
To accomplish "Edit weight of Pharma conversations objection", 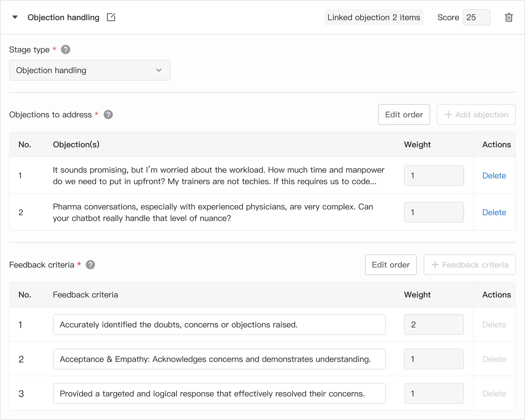I will tap(434, 212).
